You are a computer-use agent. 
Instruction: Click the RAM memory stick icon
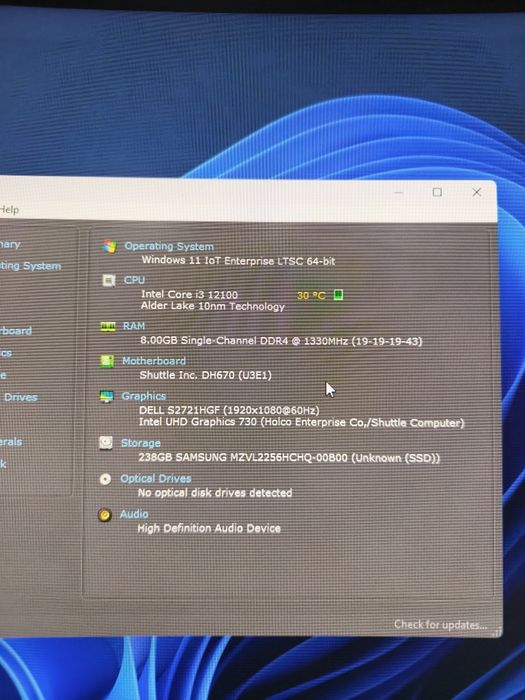[x=108, y=326]
